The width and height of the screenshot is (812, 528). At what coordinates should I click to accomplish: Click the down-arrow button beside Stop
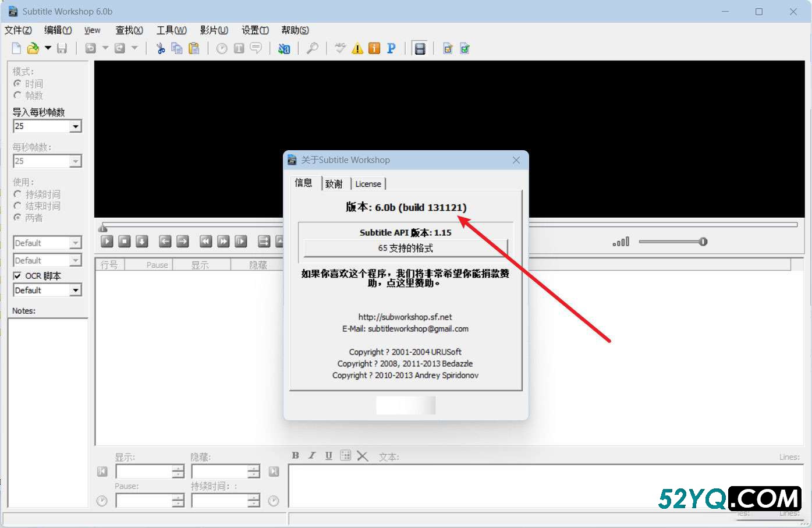click(142, 241)
